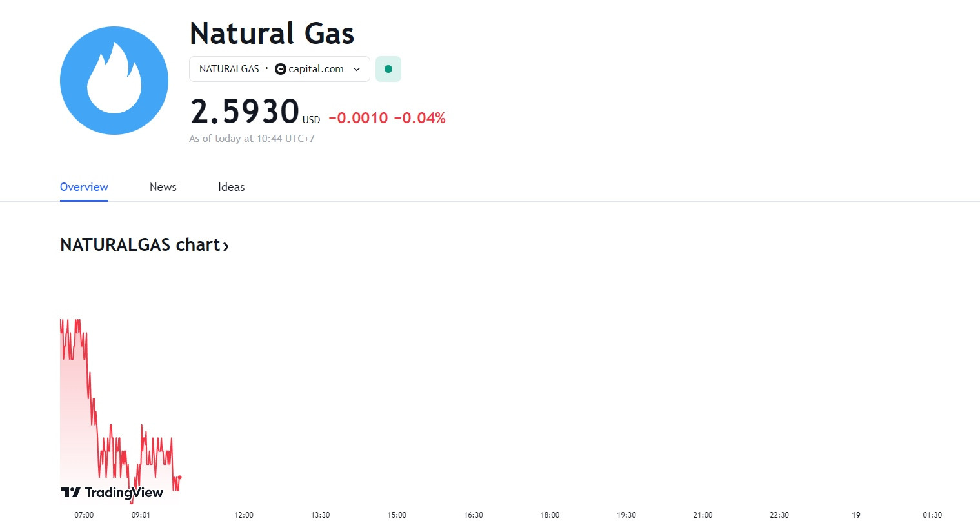Screen dimensions: 980x530
Task: Click the −0.04% change percentage
Action: point(420,118)
